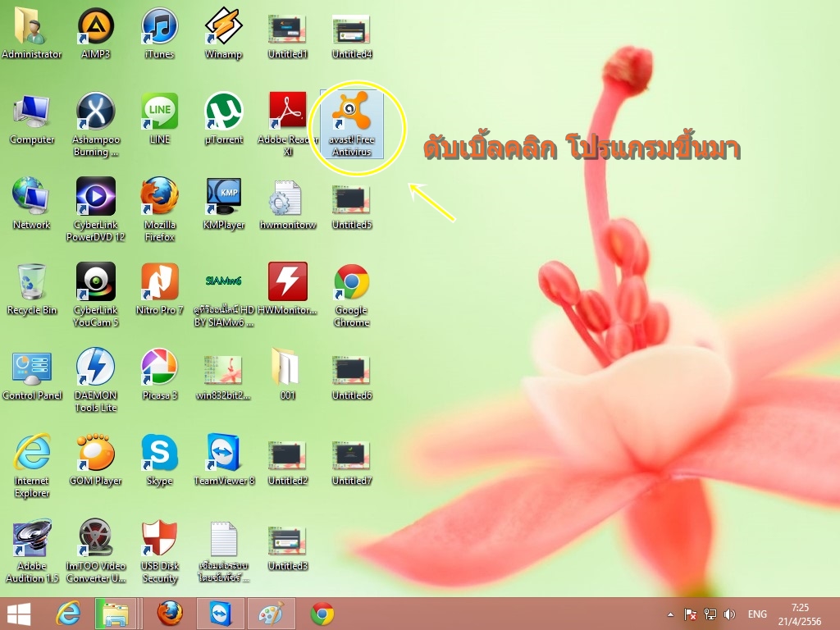Select the Thai-named text document icon
The width and height of the screenshot is (840, 630).
[x=223, y=552]
